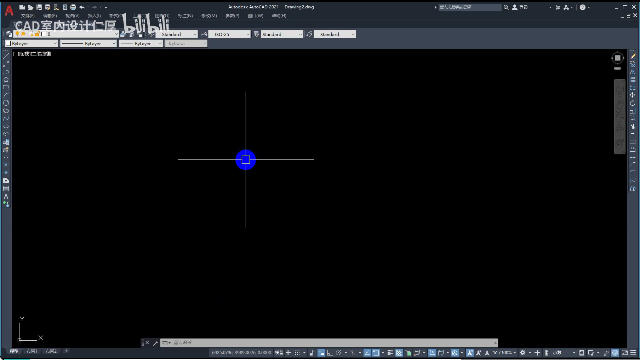This screenshot has width=640, height=360.
Task: Click the Undo arrow in the quick access toolbar
Action: click(82, 7)
